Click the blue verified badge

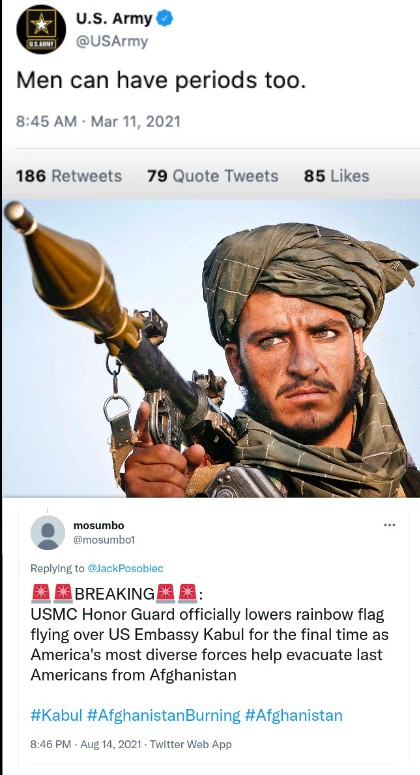tap(165, 19)
